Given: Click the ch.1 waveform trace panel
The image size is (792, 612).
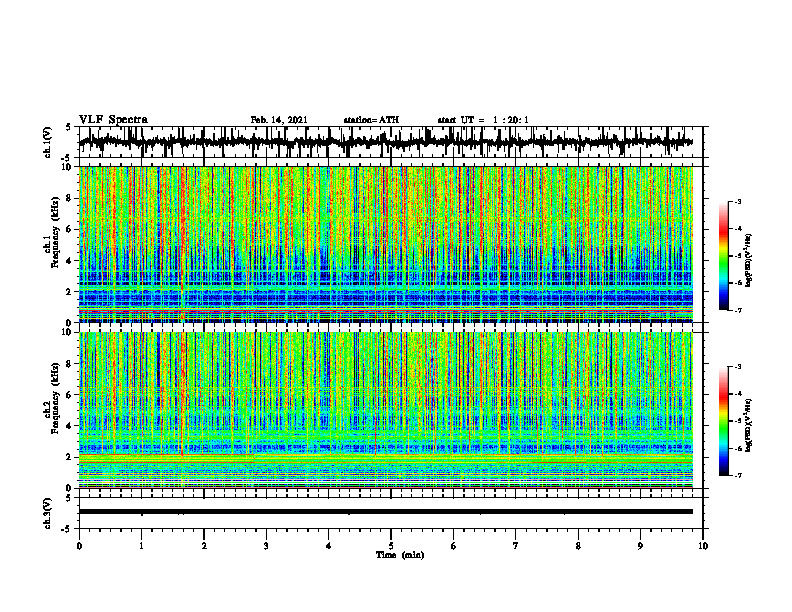Looking at the screenshot, I should tap(390, 142).
